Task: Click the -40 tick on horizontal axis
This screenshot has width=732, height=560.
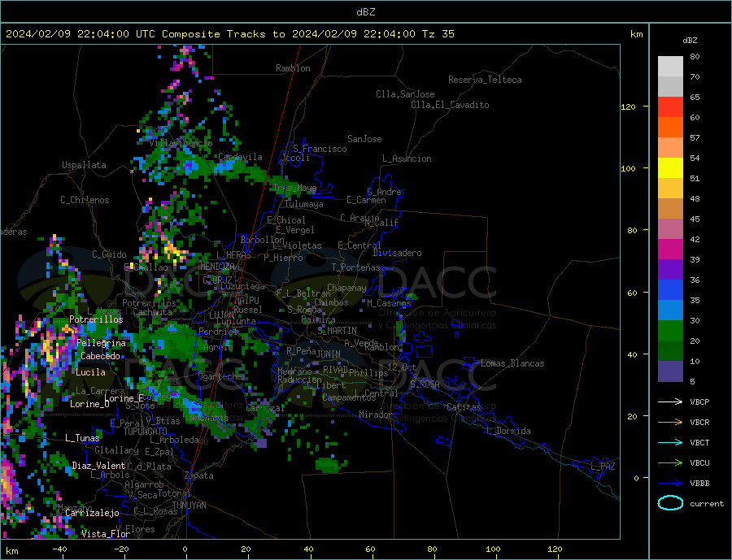Action: point(59,549)
